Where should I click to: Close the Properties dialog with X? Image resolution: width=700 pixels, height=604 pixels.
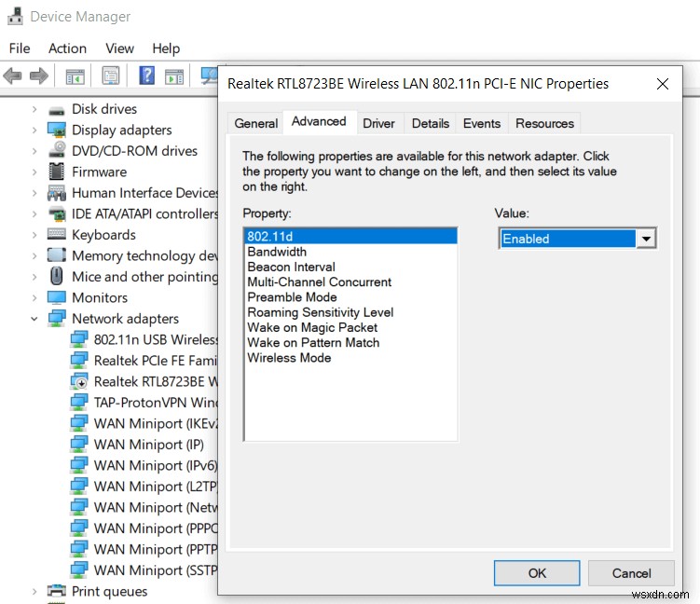tap(663, 84)
